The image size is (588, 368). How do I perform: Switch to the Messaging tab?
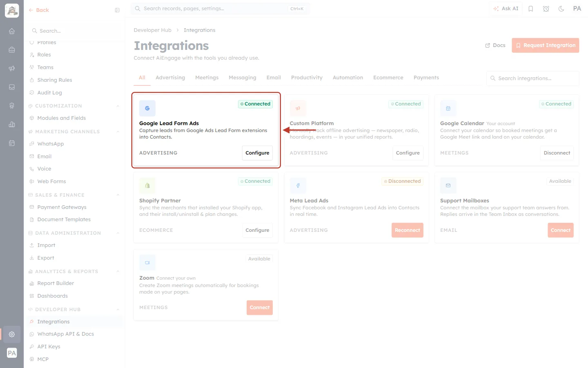click(x=243, y=78)
